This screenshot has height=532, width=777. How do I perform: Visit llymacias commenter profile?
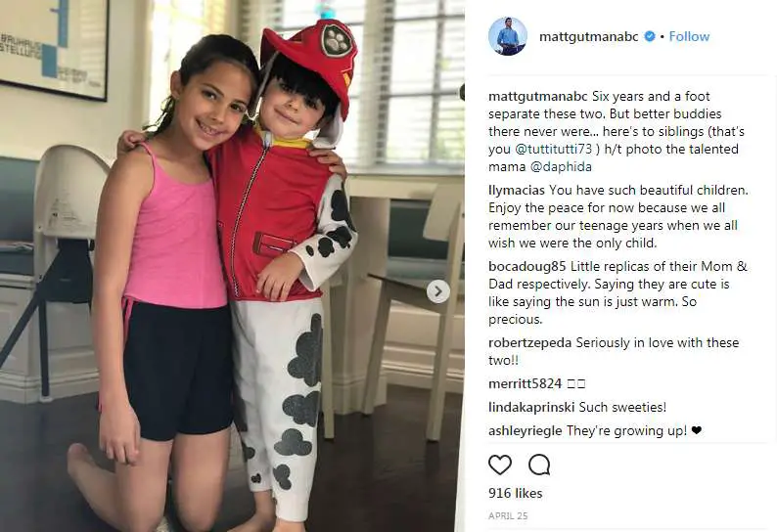[517, 191]
